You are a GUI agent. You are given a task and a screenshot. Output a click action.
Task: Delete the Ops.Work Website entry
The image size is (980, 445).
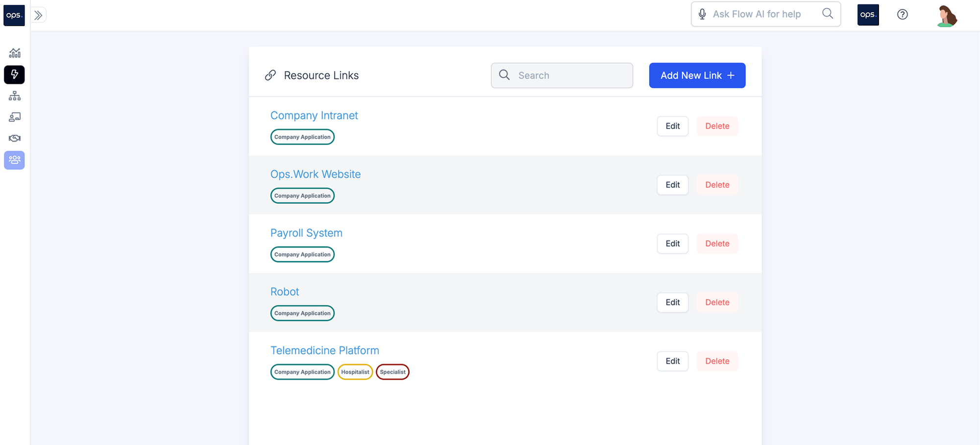pos(717,185)
